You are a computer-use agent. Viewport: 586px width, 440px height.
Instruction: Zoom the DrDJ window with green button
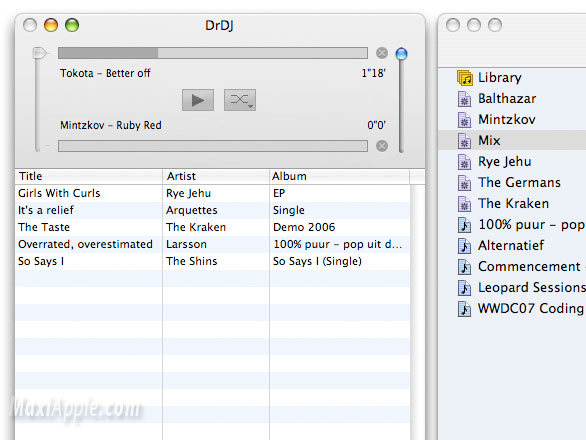coord(72,25)
